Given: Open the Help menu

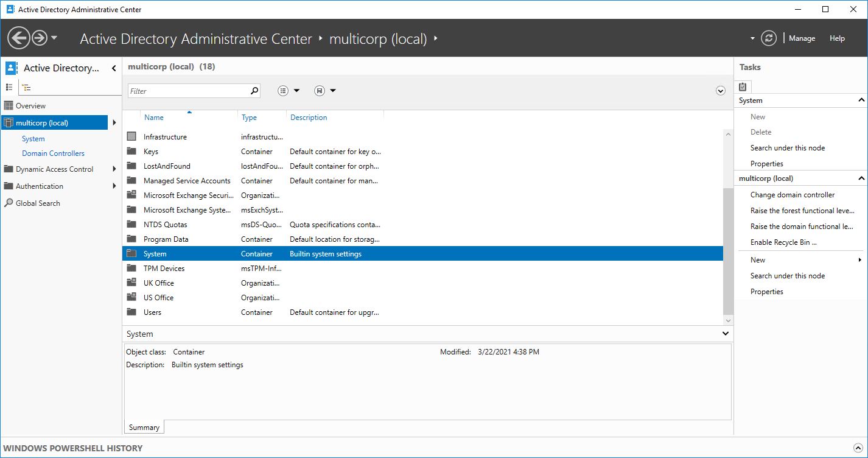Looking at the screenshot, I should tap(837, 38).
